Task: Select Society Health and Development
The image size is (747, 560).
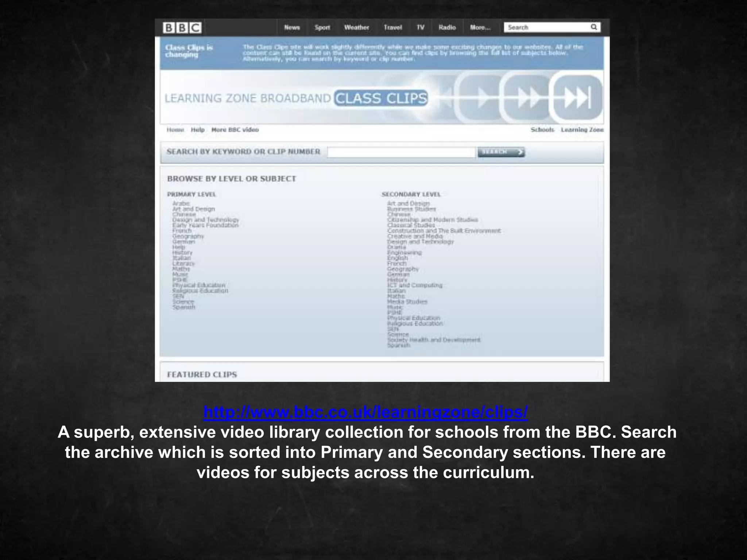Action: pos(434,340)
